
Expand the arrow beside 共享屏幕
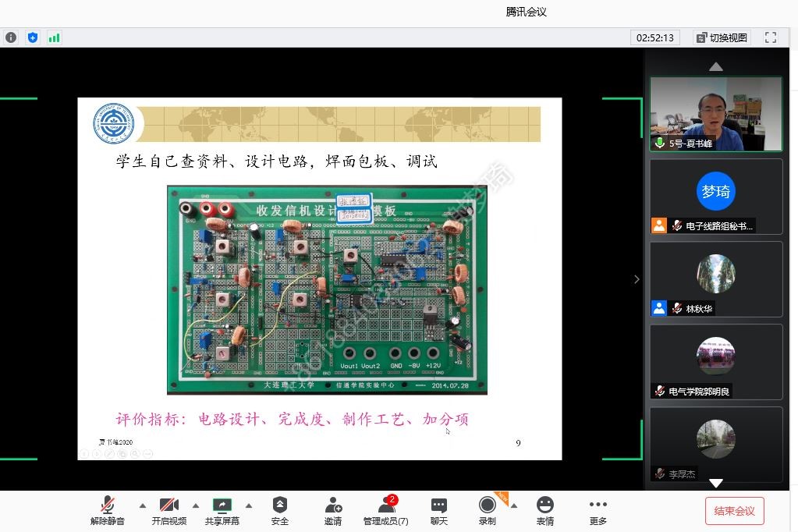[249, 505]
